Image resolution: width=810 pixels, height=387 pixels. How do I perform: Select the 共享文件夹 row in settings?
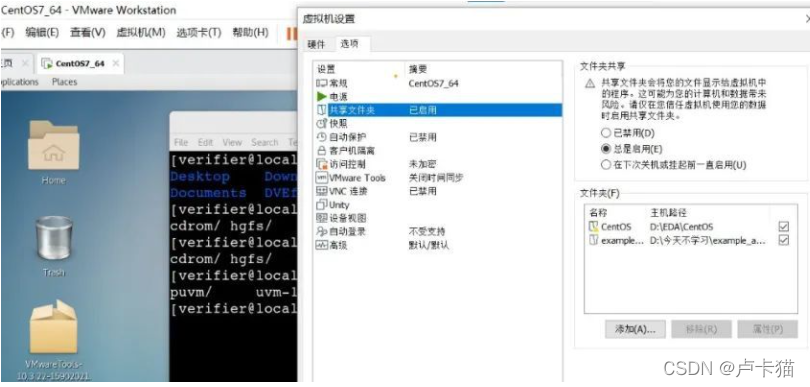pyautogui.click(x=438, y=110)
